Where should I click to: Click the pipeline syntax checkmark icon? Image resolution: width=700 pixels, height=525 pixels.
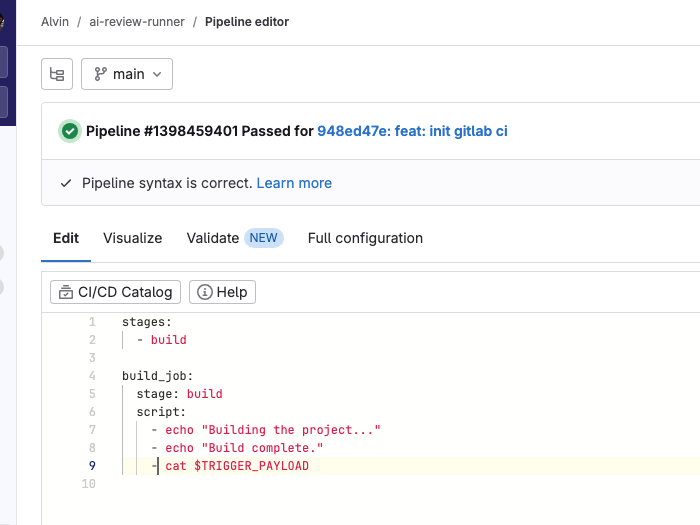(66, 183)
